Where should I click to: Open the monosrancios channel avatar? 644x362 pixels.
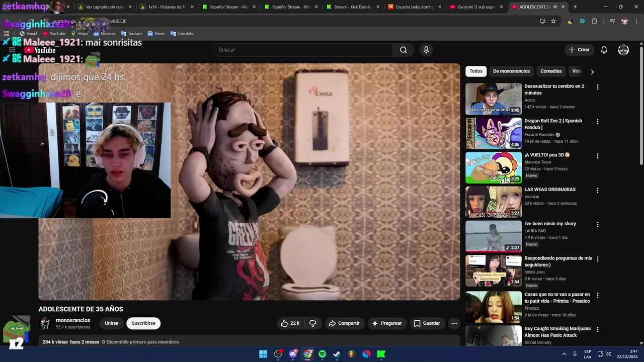click(x=45, y=323)
